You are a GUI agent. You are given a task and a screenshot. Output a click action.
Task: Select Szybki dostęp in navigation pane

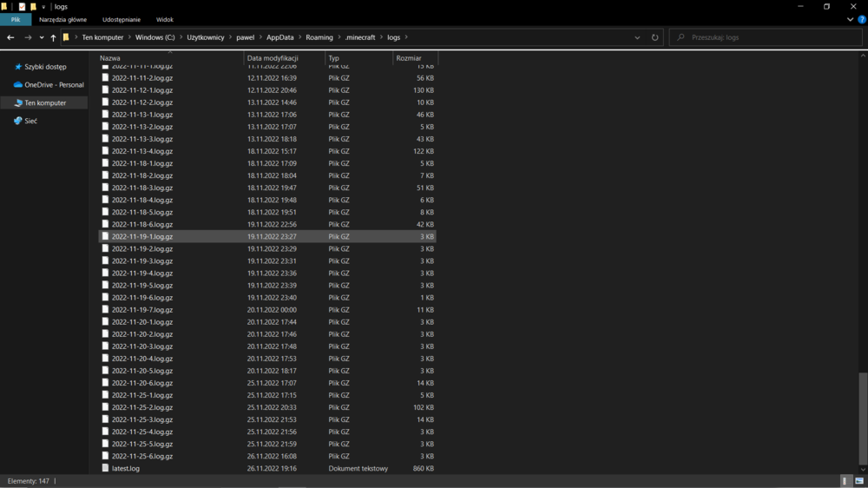click(x=45, y=67)
